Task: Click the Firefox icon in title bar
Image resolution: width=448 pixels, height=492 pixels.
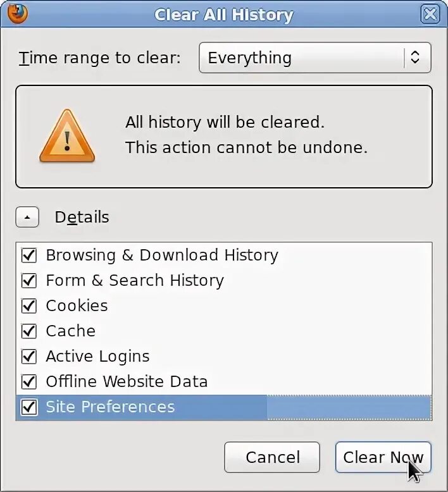Action: 19,13
